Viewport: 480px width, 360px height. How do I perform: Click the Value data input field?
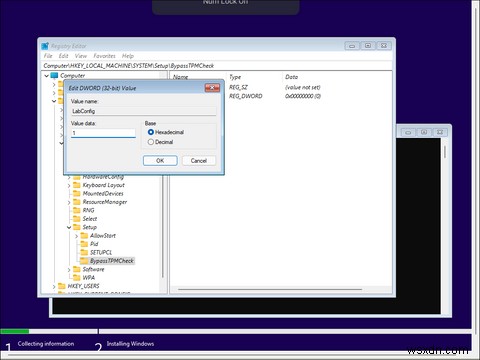[x=103, y=133]
